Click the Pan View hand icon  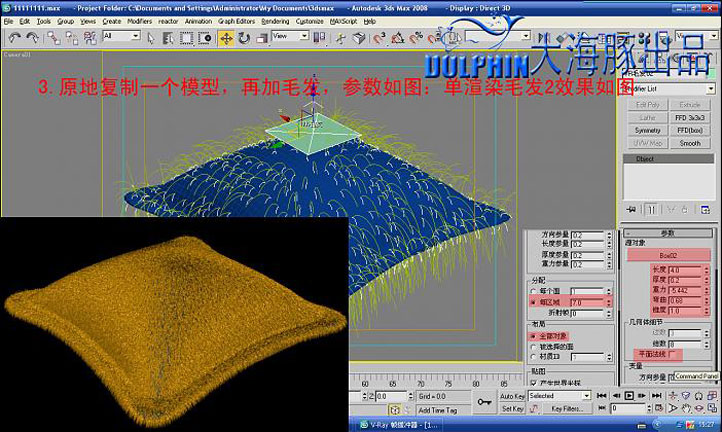point(686,408)
